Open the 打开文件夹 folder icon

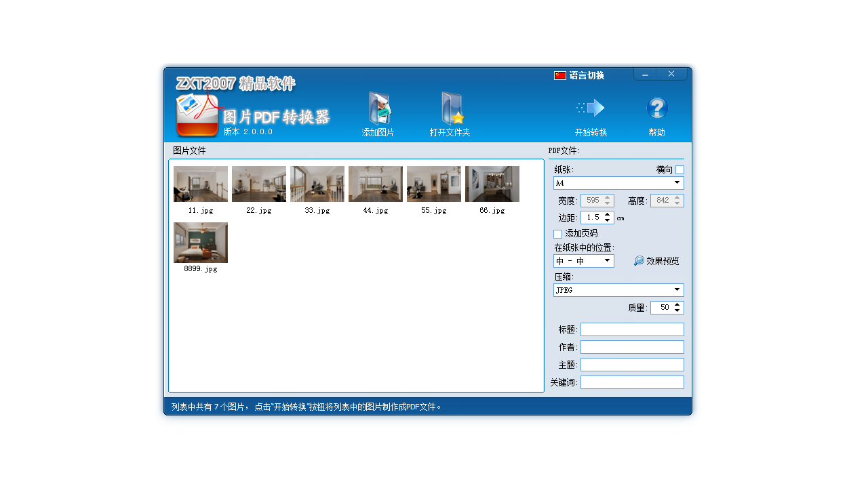click(x=450, y=107)
